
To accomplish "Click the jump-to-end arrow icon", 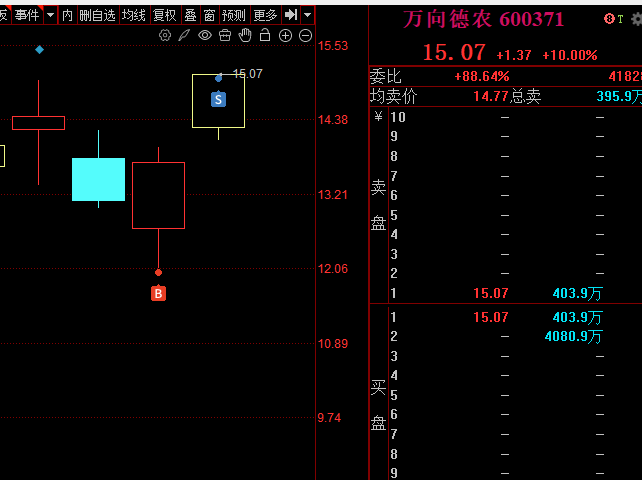I will coord(291,15).
